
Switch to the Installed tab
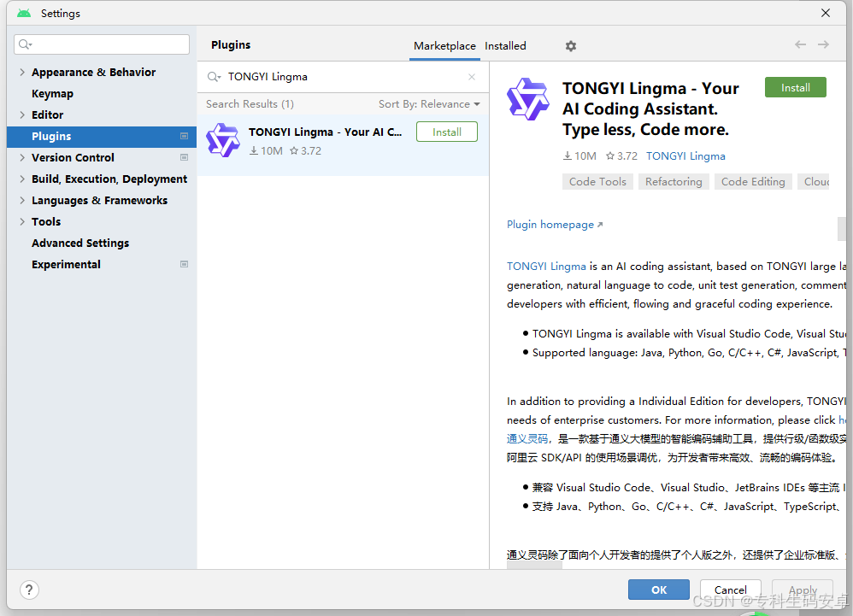pos(505,46)
